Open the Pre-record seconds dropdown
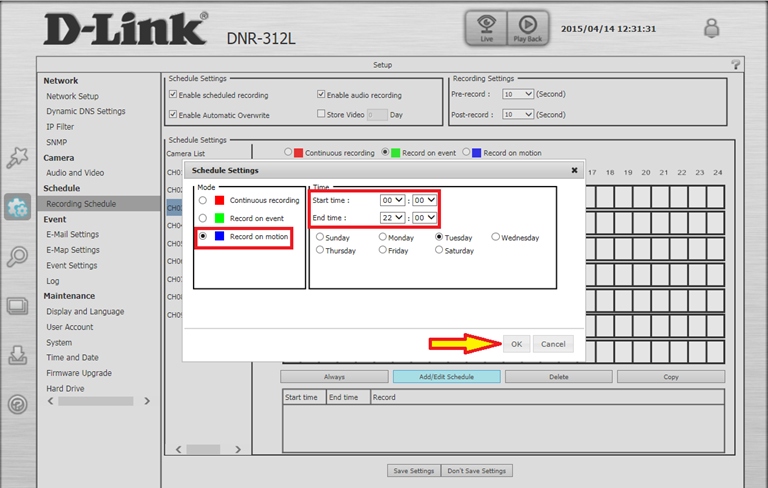768x488 pixels. (518, 94)
